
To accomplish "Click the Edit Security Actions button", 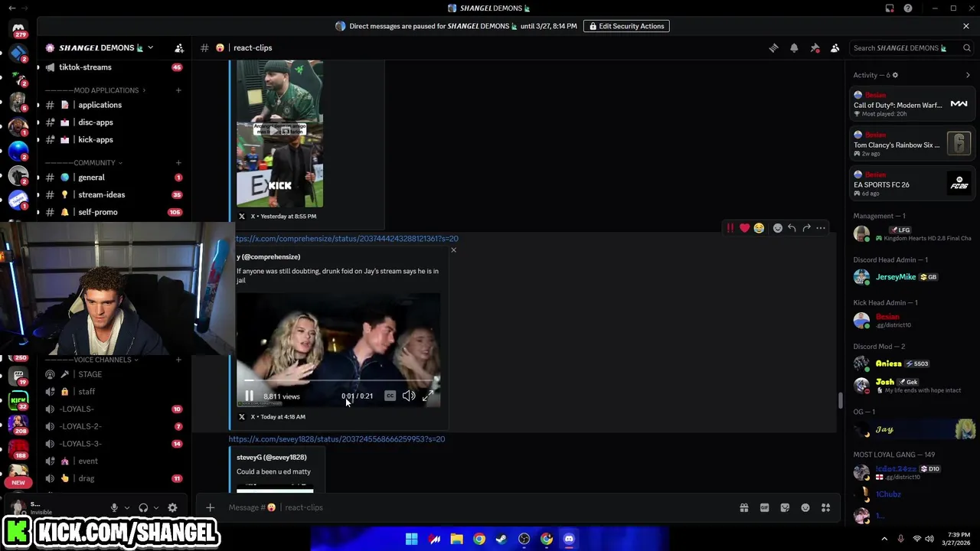I will pyautogui.click(x=626, y=26).
